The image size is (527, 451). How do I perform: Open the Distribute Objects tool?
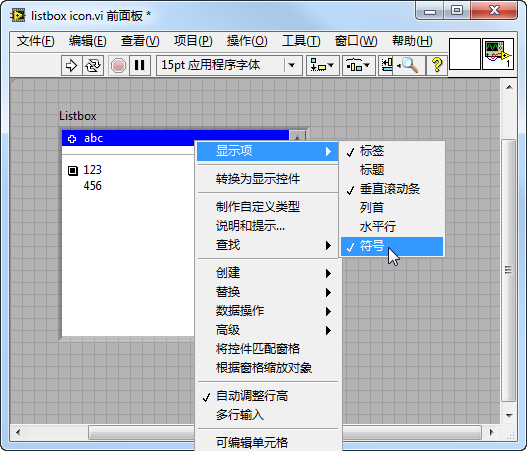pyautogui.click(x=358, y=65)
